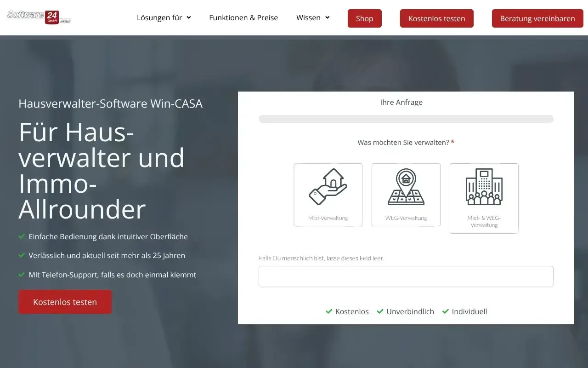
Task: Expand the chevron next to Wissen
Action: click(327, 18)
